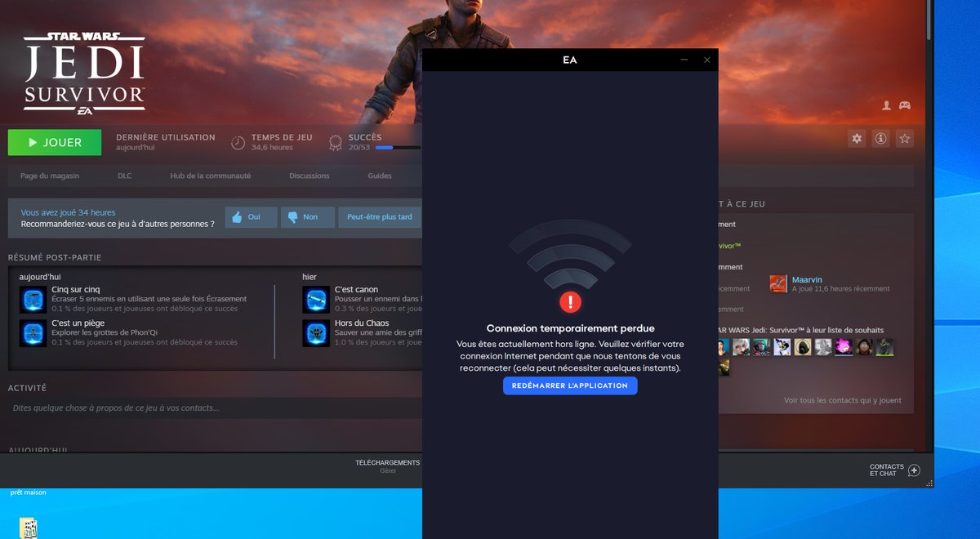Open the Hub de la communauté tab
The image size is (980, 539).
[211, 176]
